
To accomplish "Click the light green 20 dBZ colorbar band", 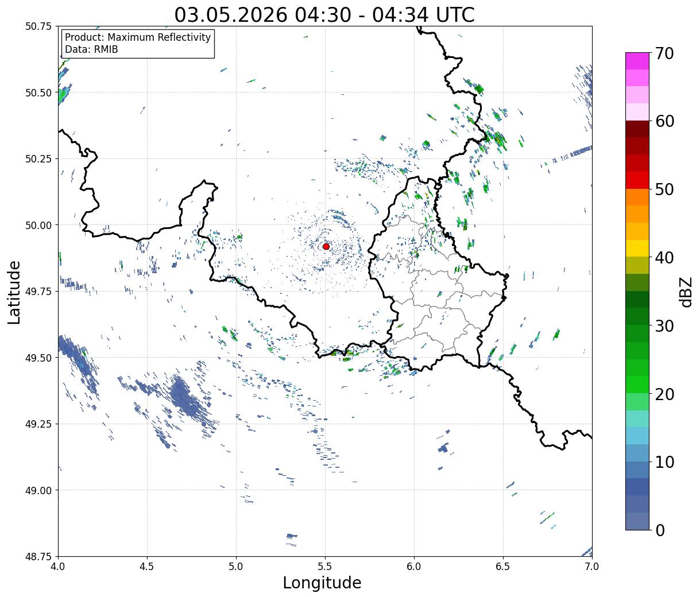I will coord(637,385).
